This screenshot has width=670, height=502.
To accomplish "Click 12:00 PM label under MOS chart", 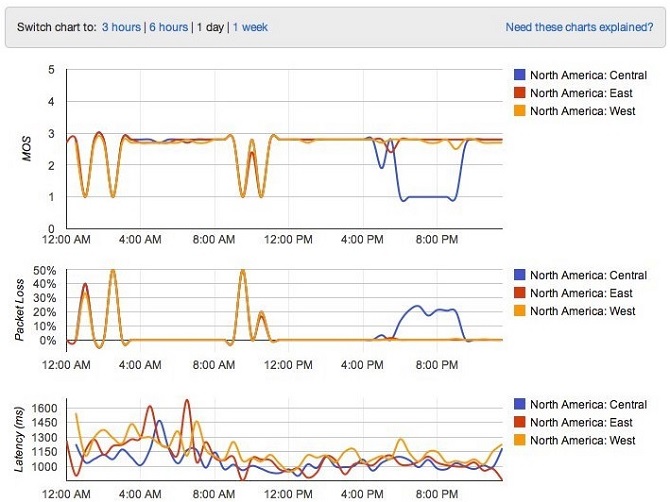I will tap(288, 239).
